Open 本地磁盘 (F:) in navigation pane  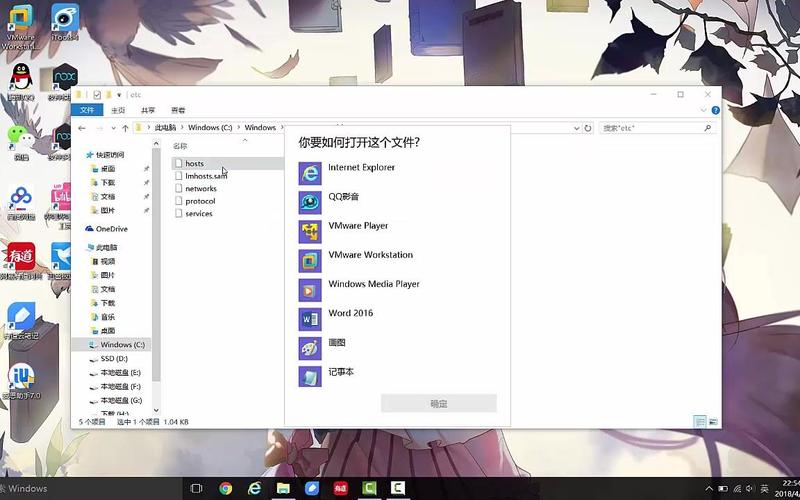pyautogui.click(x=120, y=386)
